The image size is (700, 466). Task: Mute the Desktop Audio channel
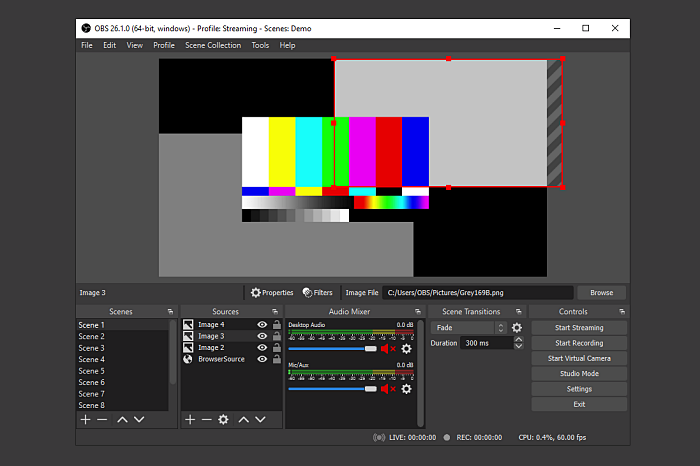[386, 349]
